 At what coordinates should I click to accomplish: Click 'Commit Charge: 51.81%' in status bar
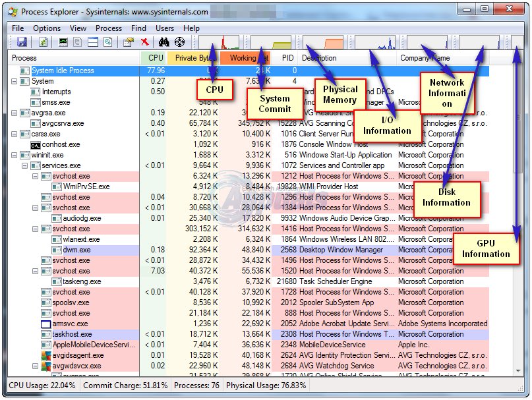[125, 386]
